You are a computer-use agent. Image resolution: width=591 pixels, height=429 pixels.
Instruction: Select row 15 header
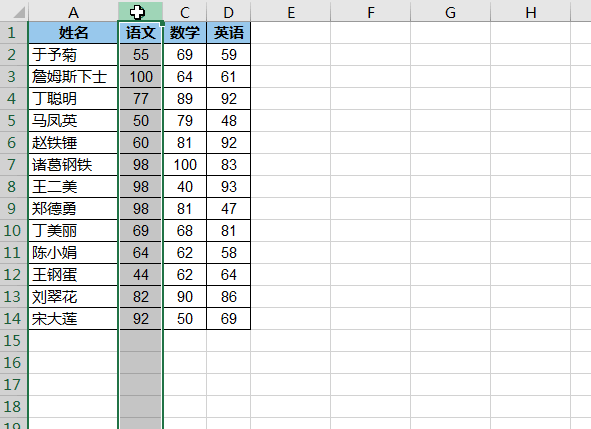[x=14, y=340]
